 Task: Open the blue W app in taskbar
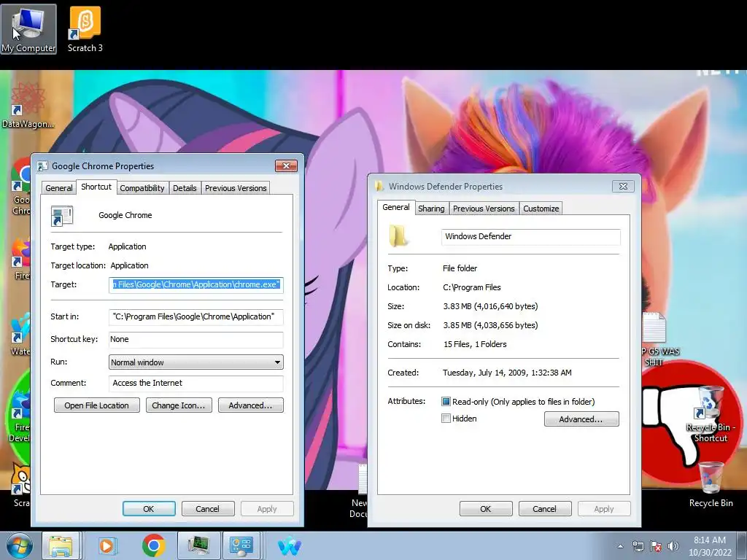pyautogui.click(x=289, y=545)
